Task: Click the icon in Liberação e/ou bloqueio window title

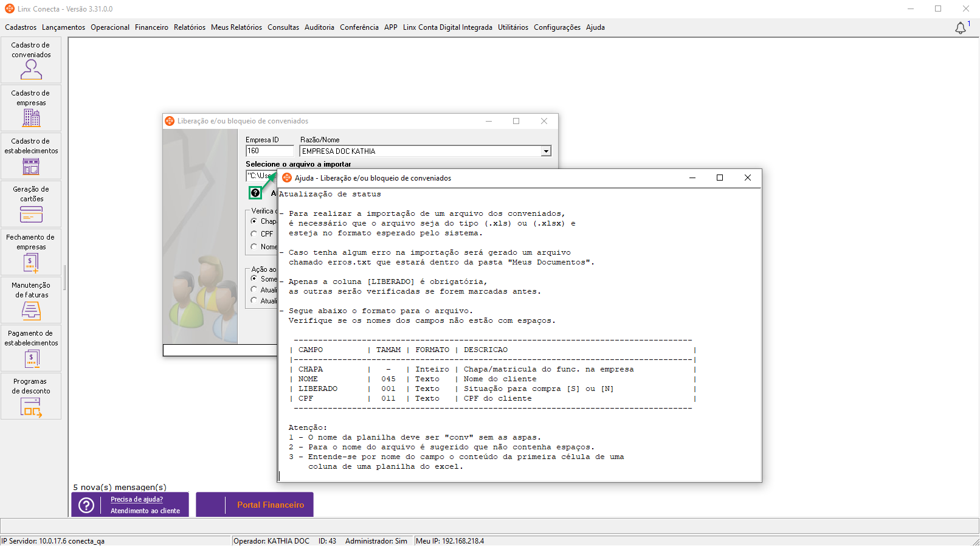Action: 170,121
